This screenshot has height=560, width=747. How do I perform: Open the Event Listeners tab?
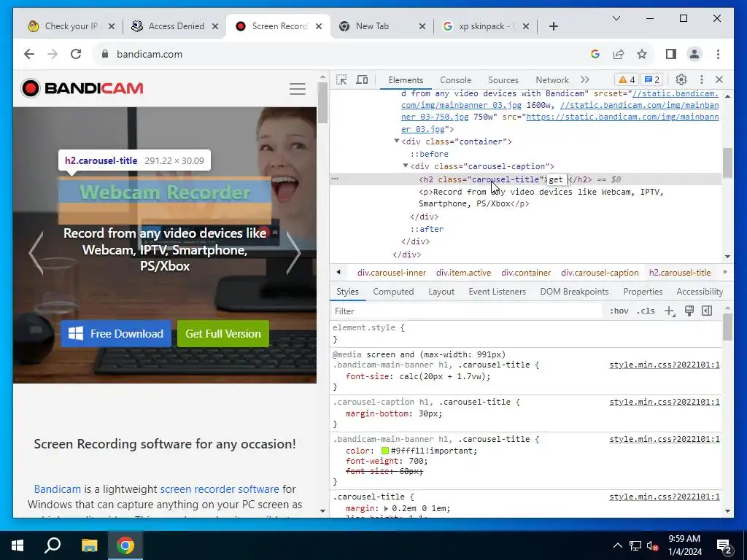[x=497, y=292]
